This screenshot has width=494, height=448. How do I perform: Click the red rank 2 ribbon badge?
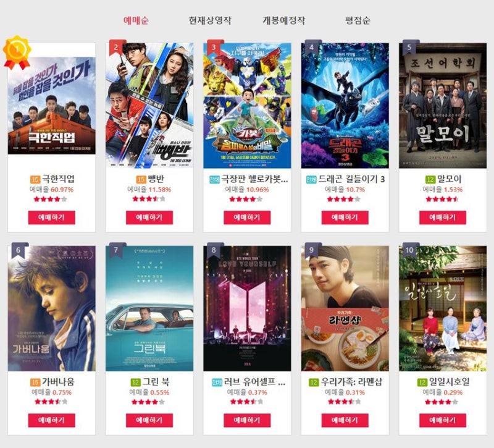(117, 49)
